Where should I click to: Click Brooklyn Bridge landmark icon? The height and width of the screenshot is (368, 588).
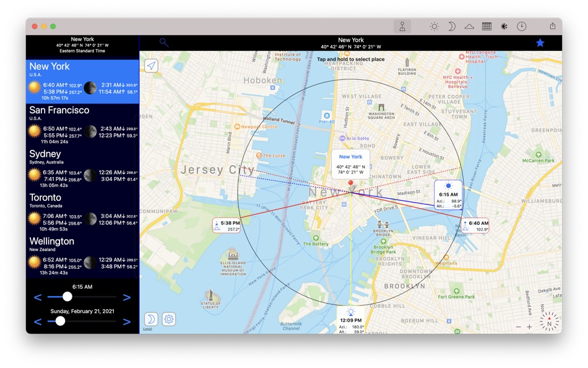pyautogui.click(x=383, y=224)
